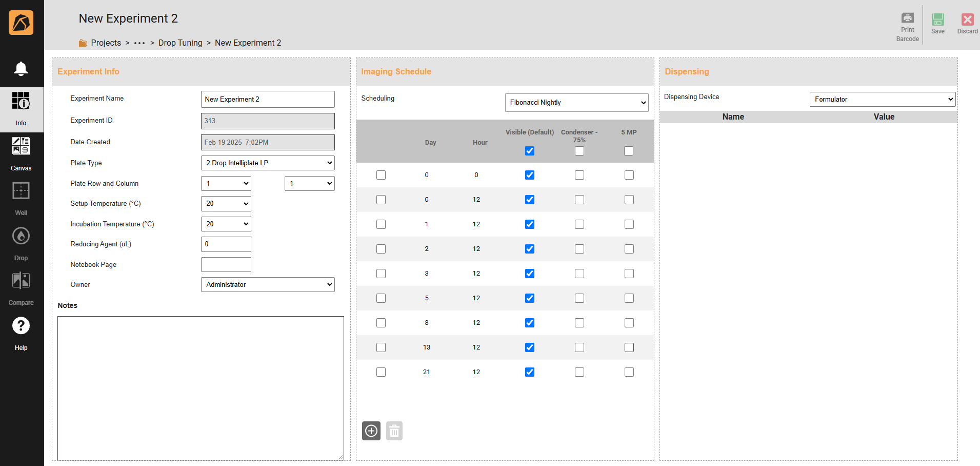Toggle the 5 MP header checkbox
The height and width of the screenshot is (466, 980).
[x=629, y=151]
